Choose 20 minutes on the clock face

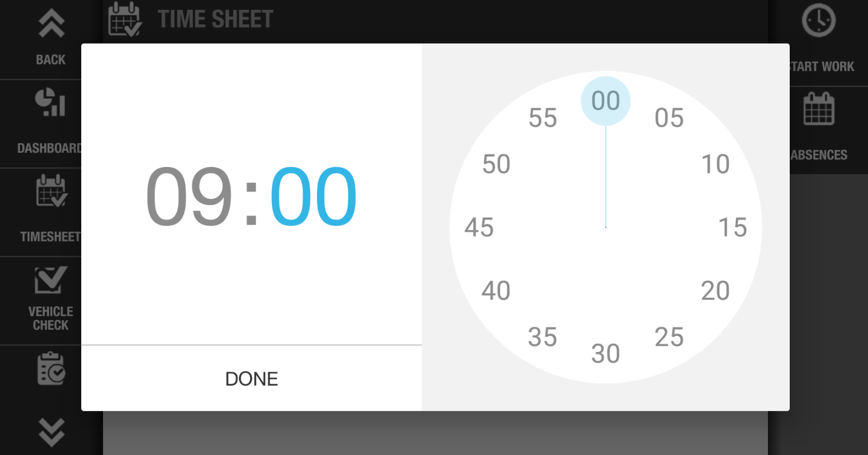click(715, 291)
